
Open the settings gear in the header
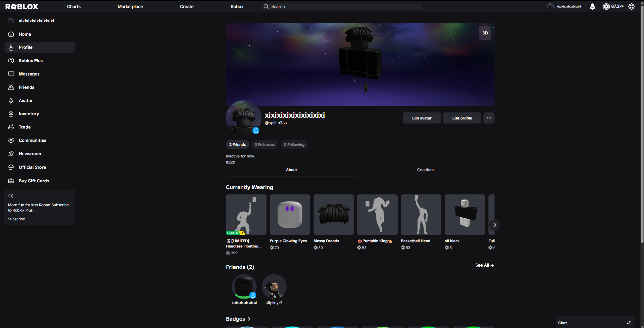[631, 7]
